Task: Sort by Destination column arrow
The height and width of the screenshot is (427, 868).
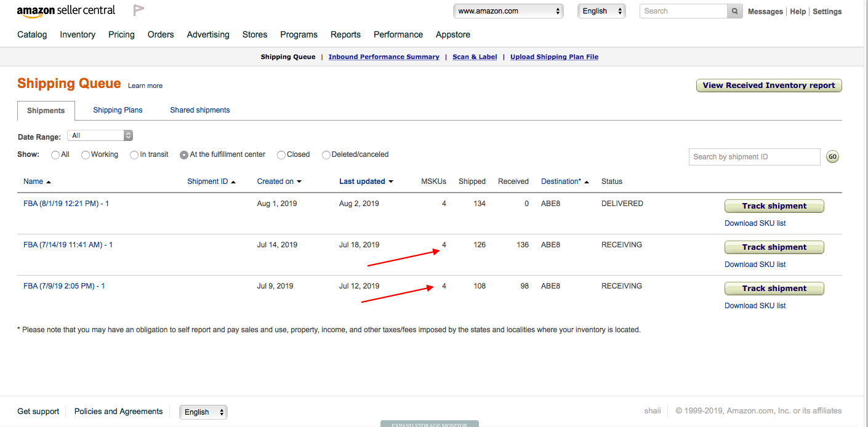Action: coord(586,182)
